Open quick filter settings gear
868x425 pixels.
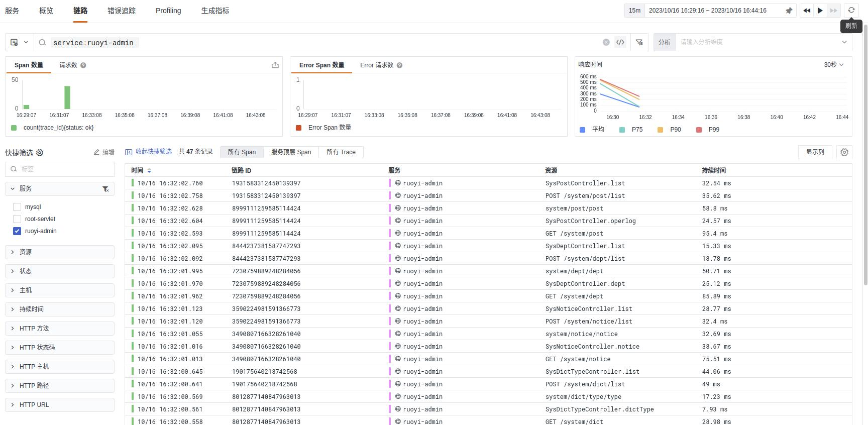(x=40, y=152)
